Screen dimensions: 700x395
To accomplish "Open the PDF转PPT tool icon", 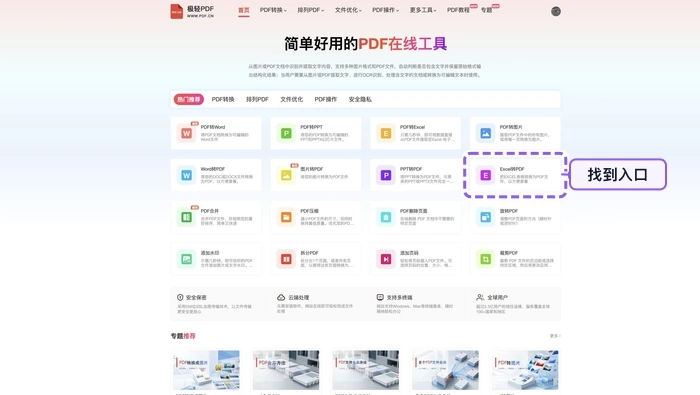I will [286, 133].
